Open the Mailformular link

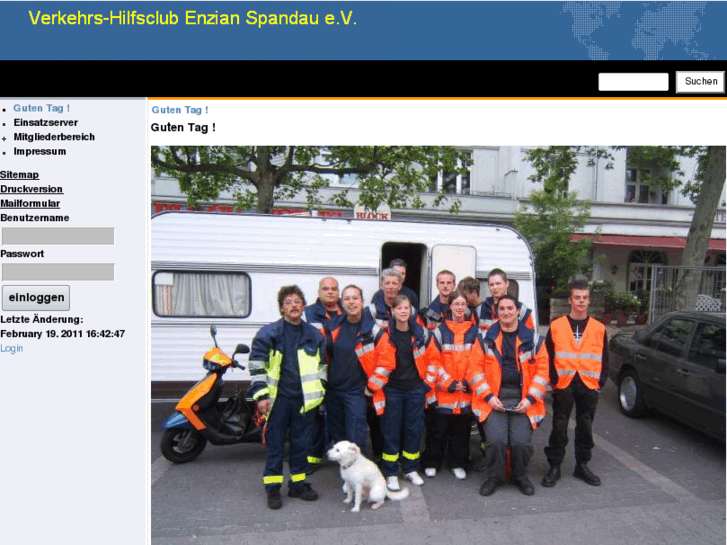tap(30, 204)
